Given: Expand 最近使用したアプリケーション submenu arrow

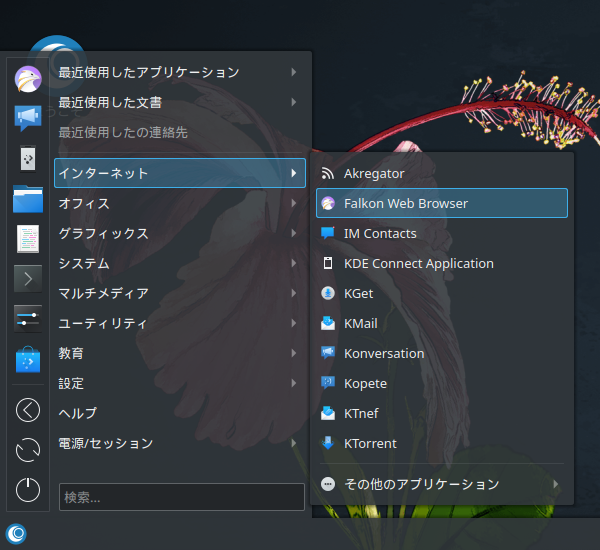Looking at the screenshot, I should click(x=293, y=72).
